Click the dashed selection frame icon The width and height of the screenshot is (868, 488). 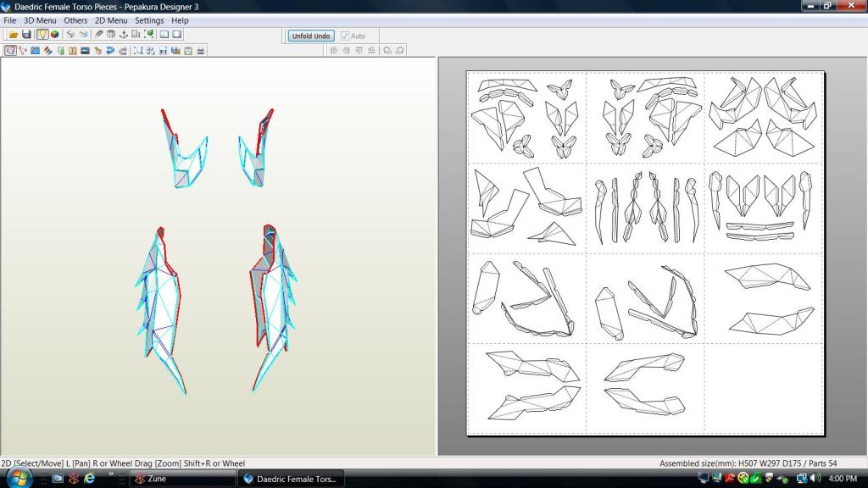click(x=138, y=50)
